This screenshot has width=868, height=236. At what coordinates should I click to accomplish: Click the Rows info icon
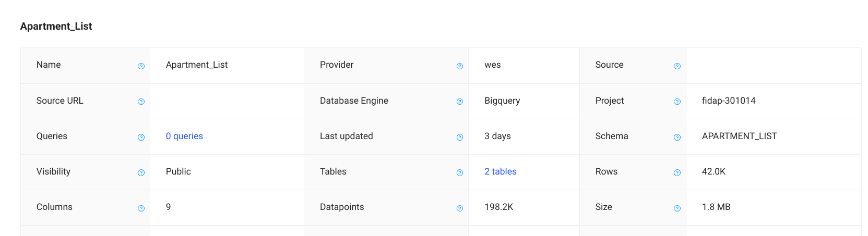coord(677,173)
